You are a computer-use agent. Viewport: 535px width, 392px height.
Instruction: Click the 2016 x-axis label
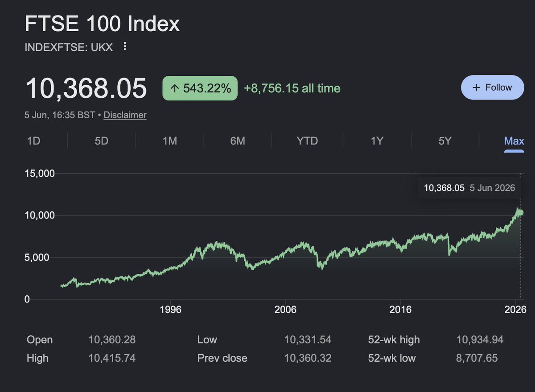[x=400, y=310]
